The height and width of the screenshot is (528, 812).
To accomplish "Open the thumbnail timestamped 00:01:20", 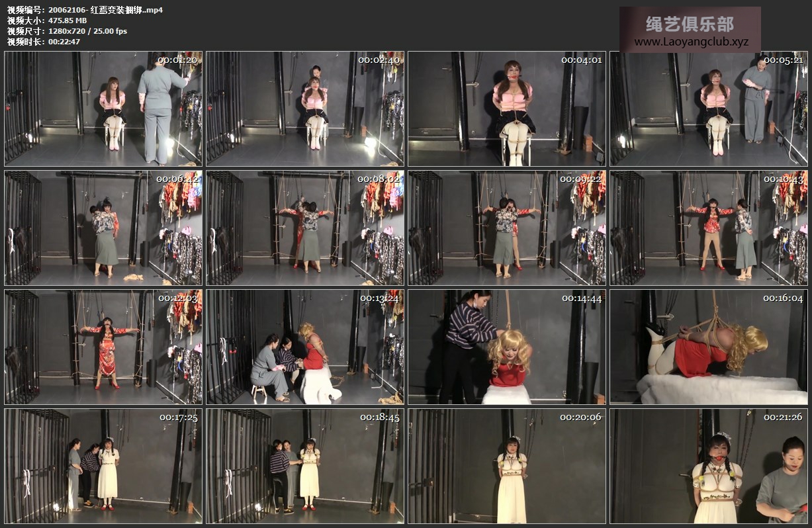I will [x=103, y=109].
